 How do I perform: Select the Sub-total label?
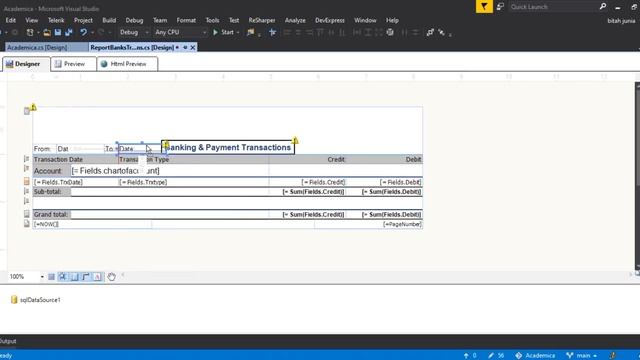(51, 191)
